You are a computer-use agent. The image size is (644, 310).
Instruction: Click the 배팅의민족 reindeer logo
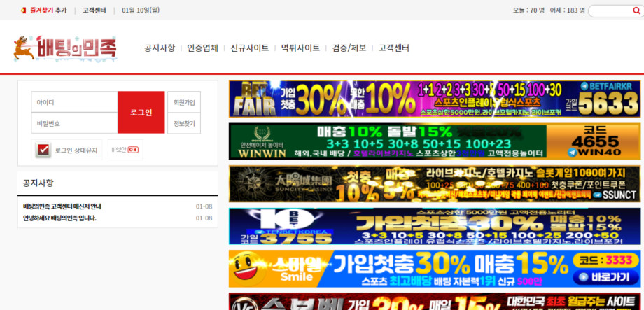click(x=65, y=48)
